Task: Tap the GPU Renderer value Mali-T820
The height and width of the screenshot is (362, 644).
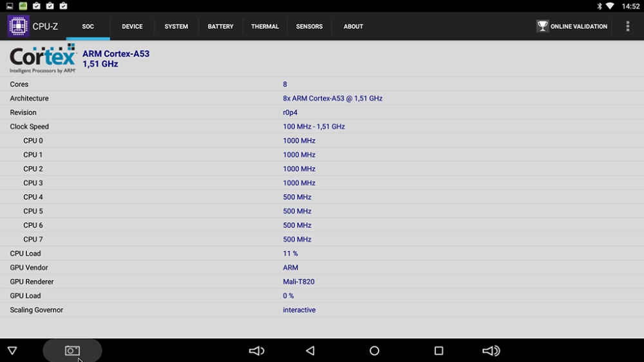Action: pos(299,282)
